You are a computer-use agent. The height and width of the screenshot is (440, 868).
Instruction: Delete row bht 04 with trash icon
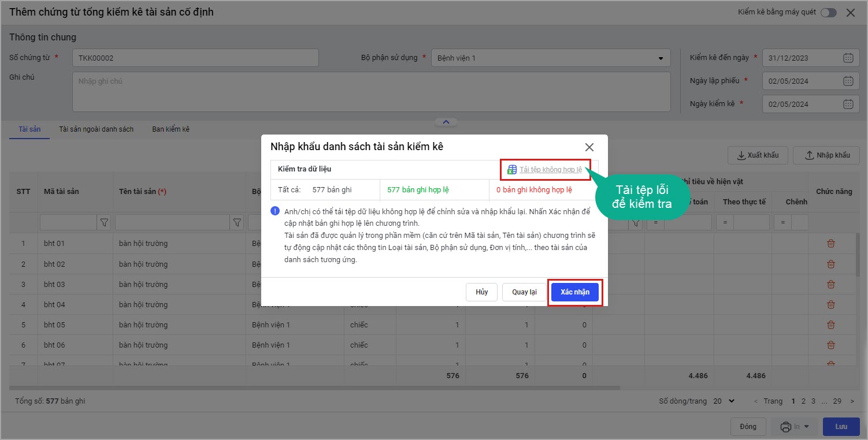tap(831, 305)
